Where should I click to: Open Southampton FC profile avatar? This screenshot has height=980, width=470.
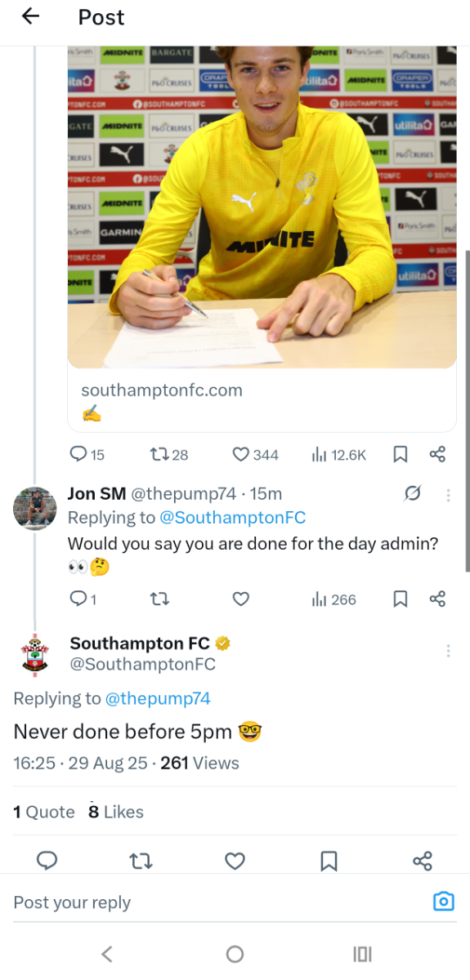click(34, 654)
